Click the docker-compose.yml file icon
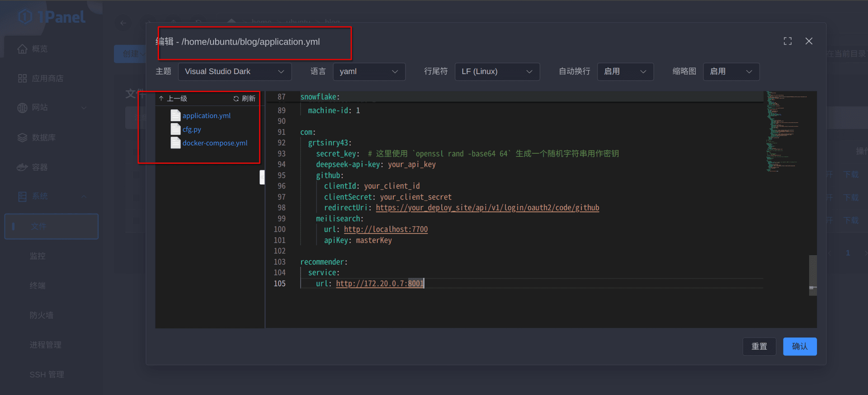This screenshot has height=395, width=868. pos(175,143)
